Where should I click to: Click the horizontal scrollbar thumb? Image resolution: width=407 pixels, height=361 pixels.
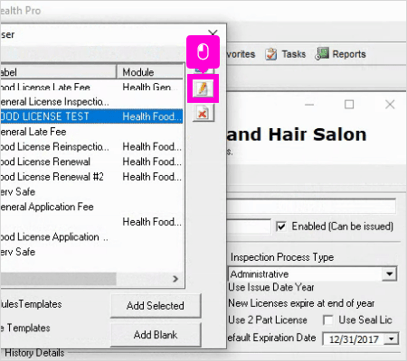click(58, 279)
